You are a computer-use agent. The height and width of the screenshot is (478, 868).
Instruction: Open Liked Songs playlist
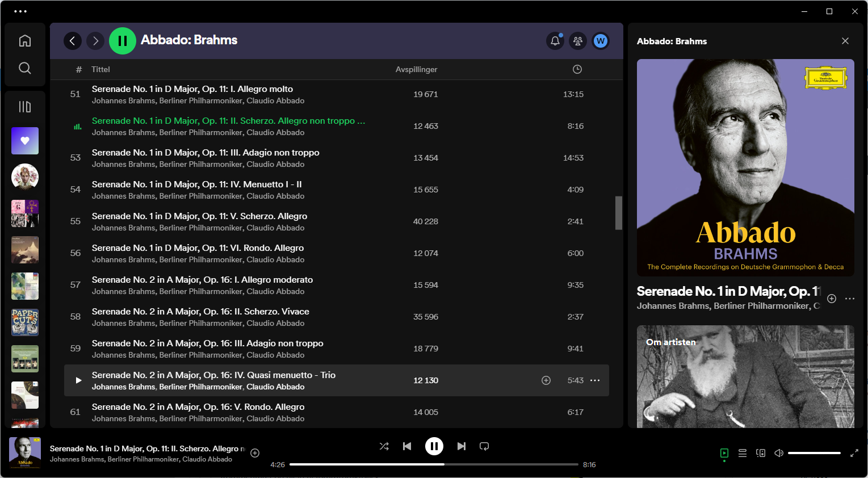tap(25, 141)
